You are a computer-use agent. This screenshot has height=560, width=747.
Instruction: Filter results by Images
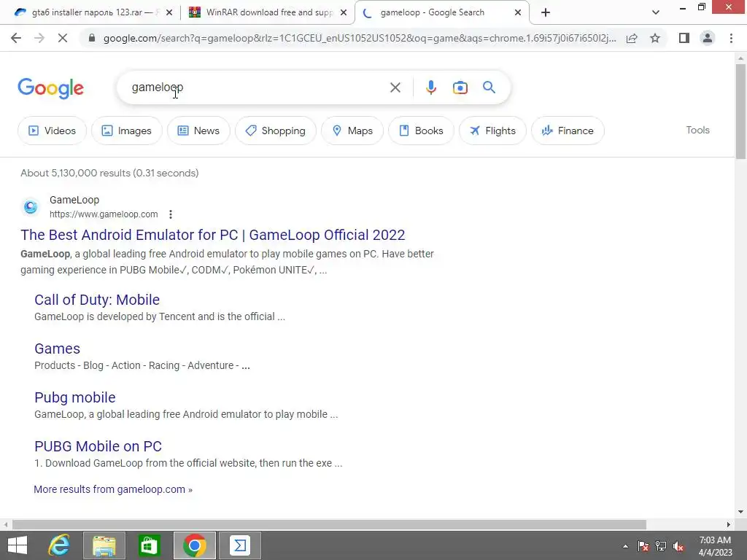[x=127, y=131]
